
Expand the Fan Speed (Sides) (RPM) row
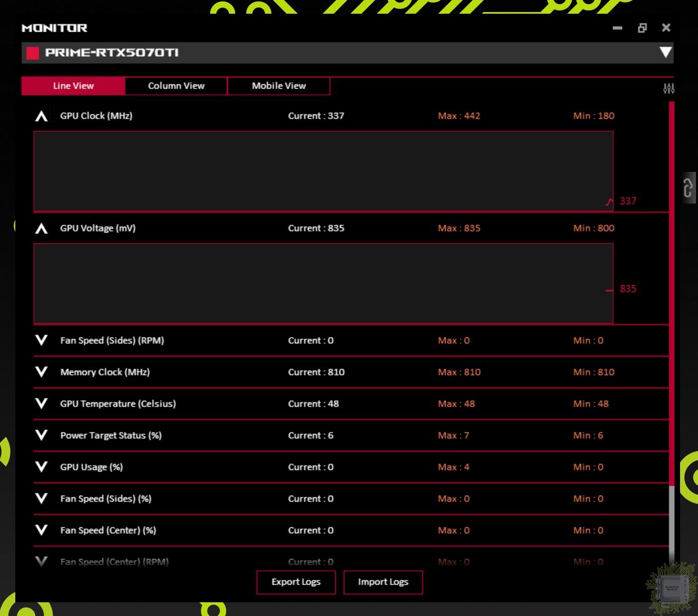(41, 341)
